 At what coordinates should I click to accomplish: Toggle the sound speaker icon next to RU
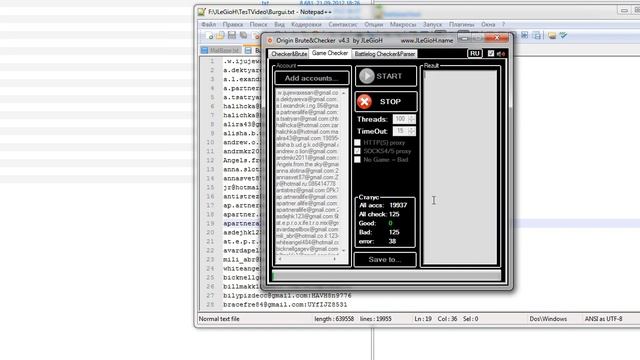(501, 53)
